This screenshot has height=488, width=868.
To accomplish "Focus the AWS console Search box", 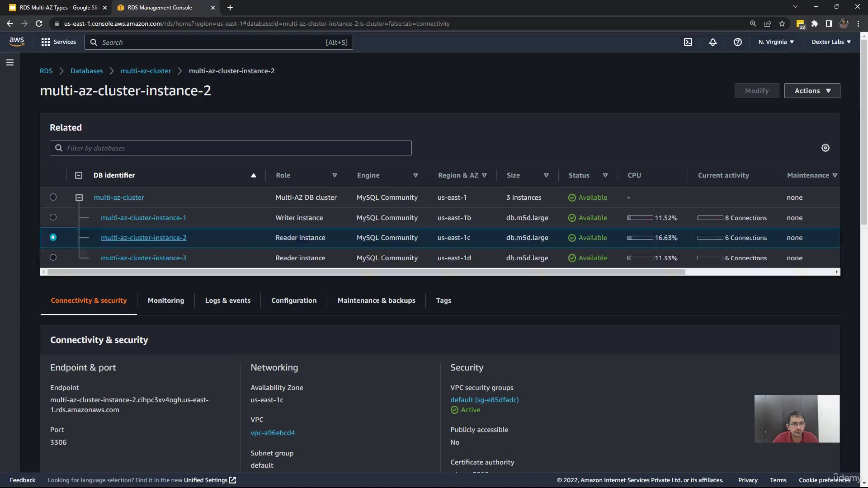I will [x=219, y=42].
